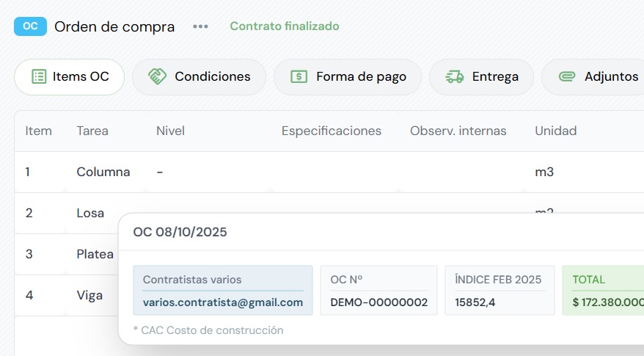Image resolution: width=644 pixels, height=356 pixels.
Task: Click the blue OC badge icon
Action: 30,26
